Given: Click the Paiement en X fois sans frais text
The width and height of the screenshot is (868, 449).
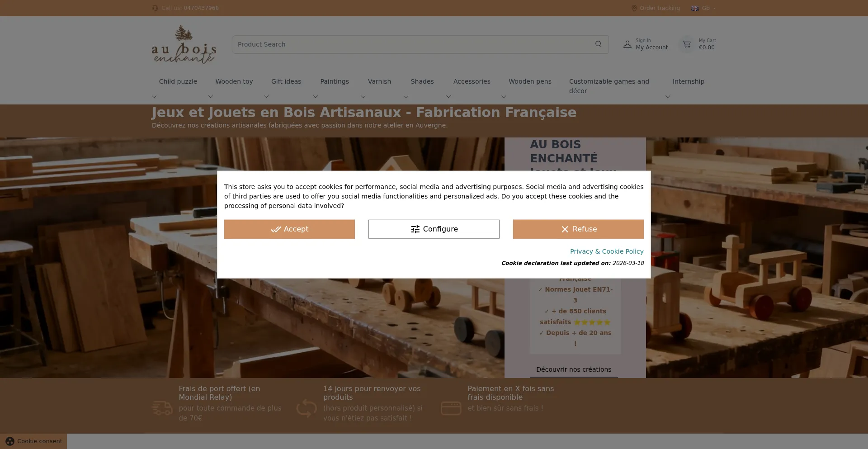Looking at the screenshot, I should pyautogui.click(x=511, y=393).
